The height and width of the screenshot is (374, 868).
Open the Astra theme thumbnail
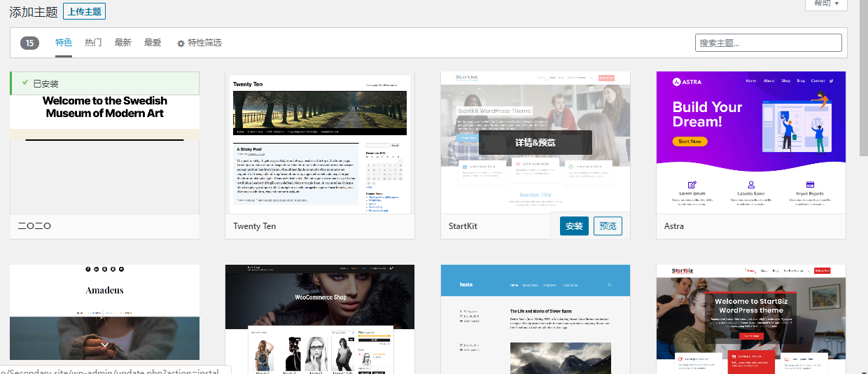(751, 142)
